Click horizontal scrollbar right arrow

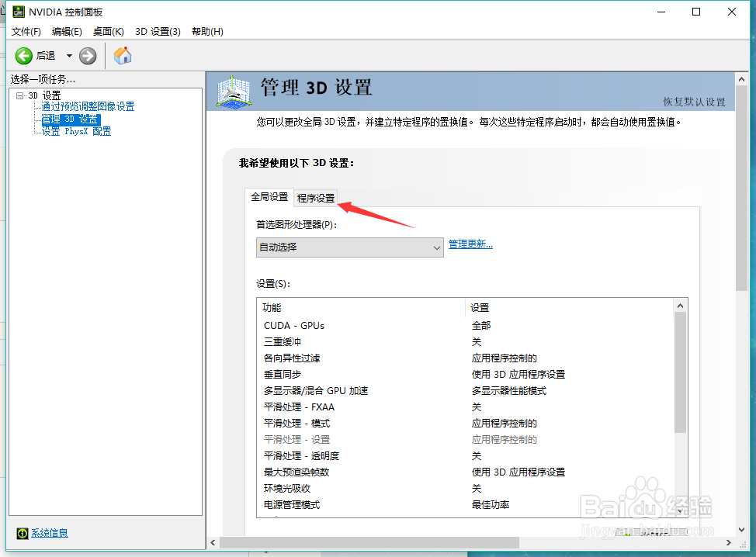click(729, 542)
